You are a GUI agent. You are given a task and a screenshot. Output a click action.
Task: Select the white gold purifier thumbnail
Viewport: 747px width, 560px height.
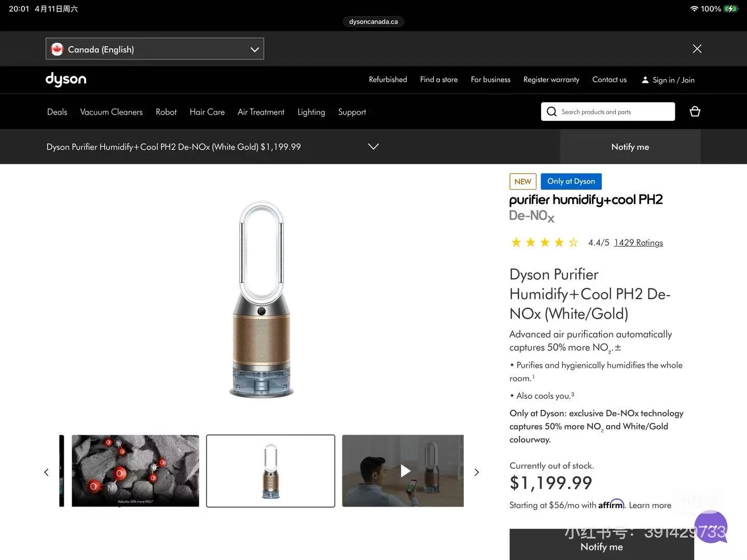click(271, 471)
